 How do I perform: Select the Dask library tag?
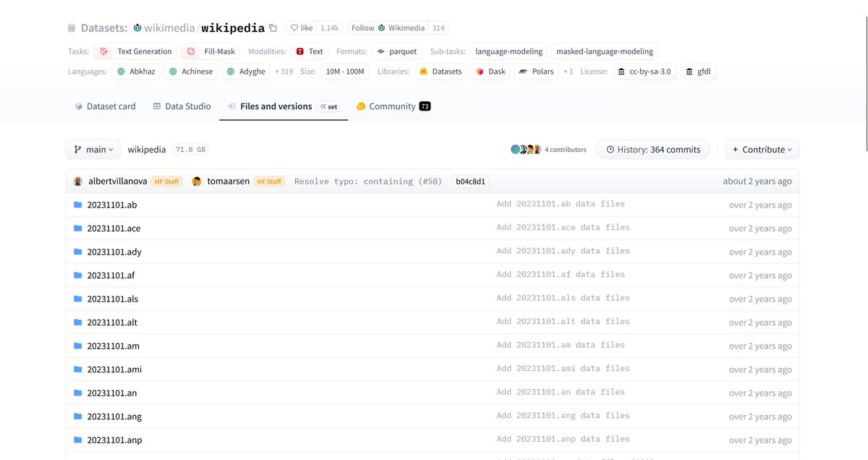click(x=490, y=72)
